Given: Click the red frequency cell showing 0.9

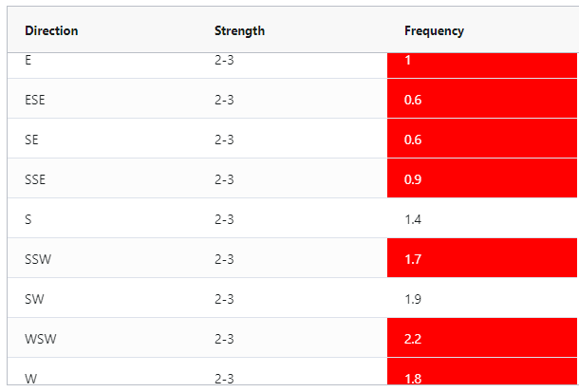Looking at the screenshot, I should pos(482,179).
